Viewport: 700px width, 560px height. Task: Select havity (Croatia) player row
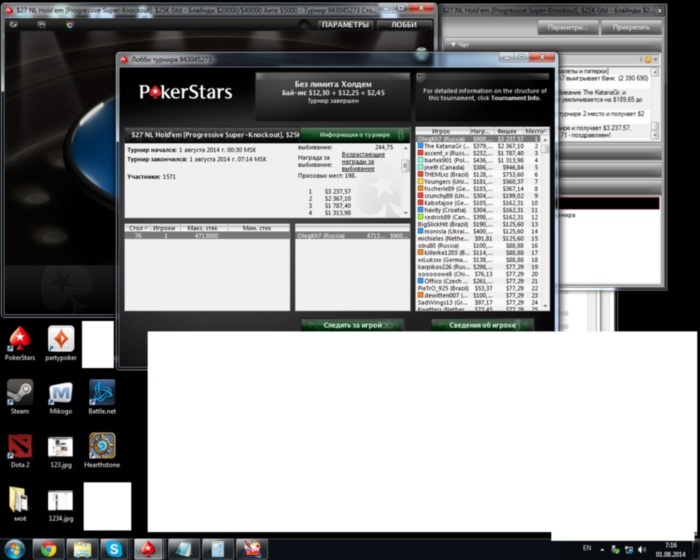pyautogui.click(x=478, y=210)
